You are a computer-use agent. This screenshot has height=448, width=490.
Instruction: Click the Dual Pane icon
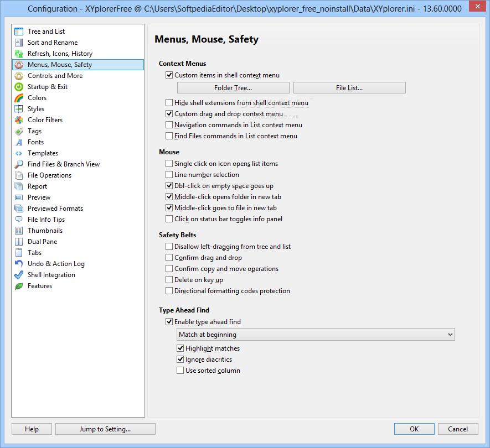pos(19,242)
